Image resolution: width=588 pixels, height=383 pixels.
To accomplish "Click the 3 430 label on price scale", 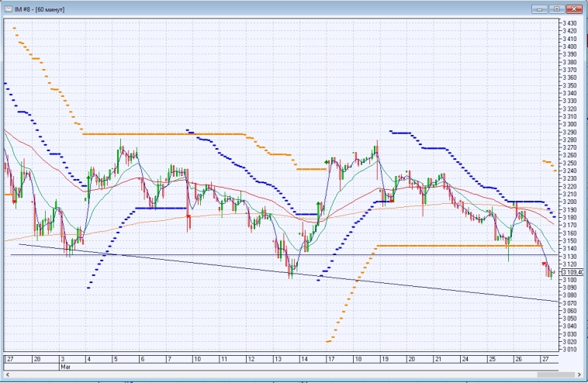I will click(569, 23).
